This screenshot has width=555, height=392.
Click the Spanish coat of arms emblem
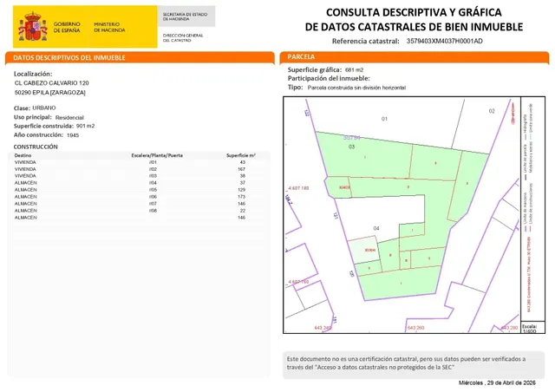pyautogui.click(x=33, y=27)
